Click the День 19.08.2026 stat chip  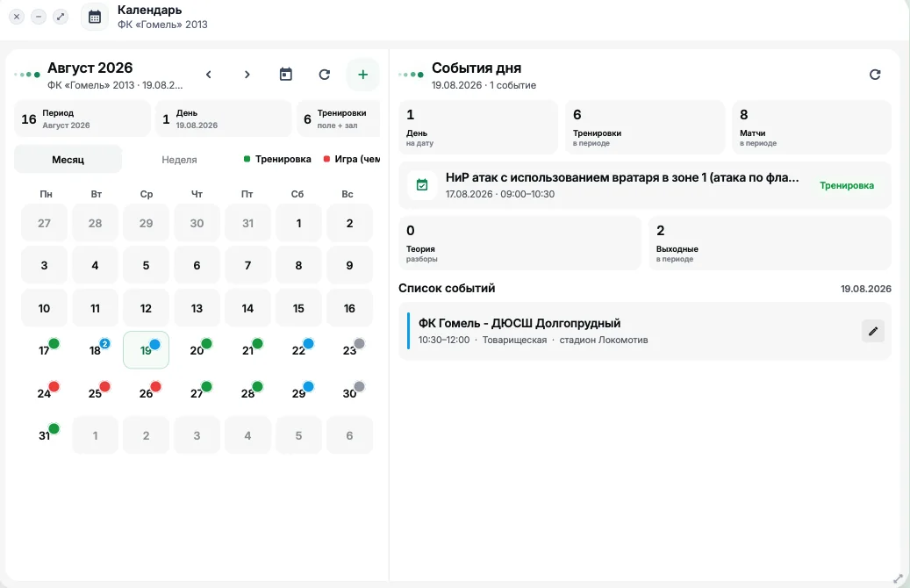pyautogui.click(x=224, y=119)
